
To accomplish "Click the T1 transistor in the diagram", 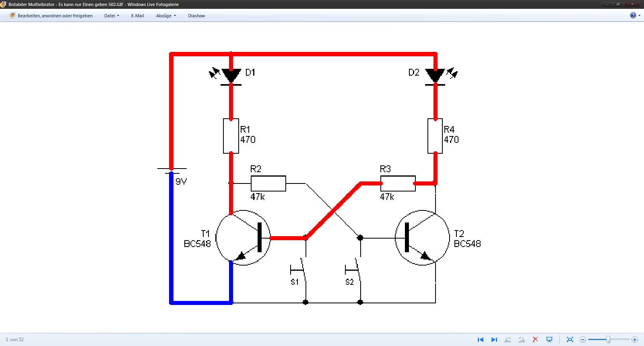I will coord(243,238).
